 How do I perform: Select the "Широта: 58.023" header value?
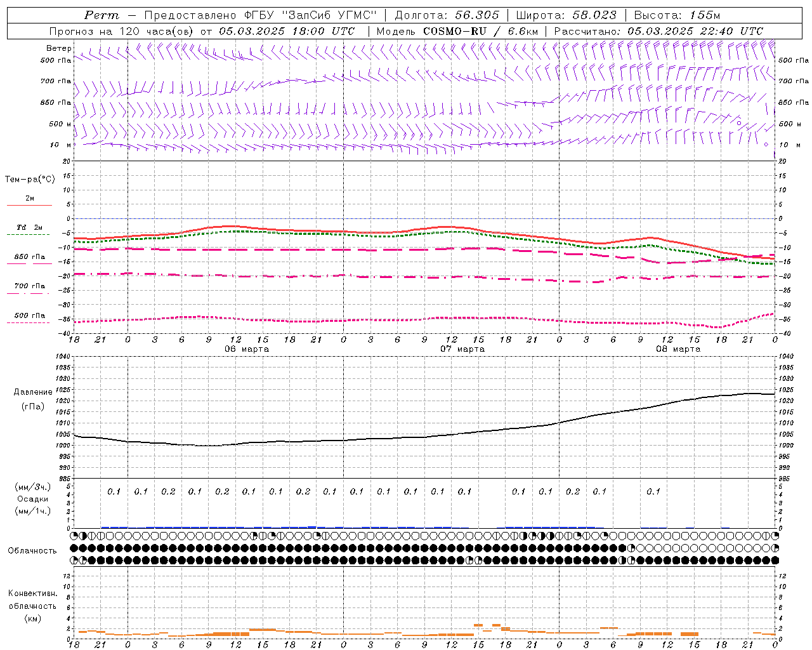(x=566, y=15)
